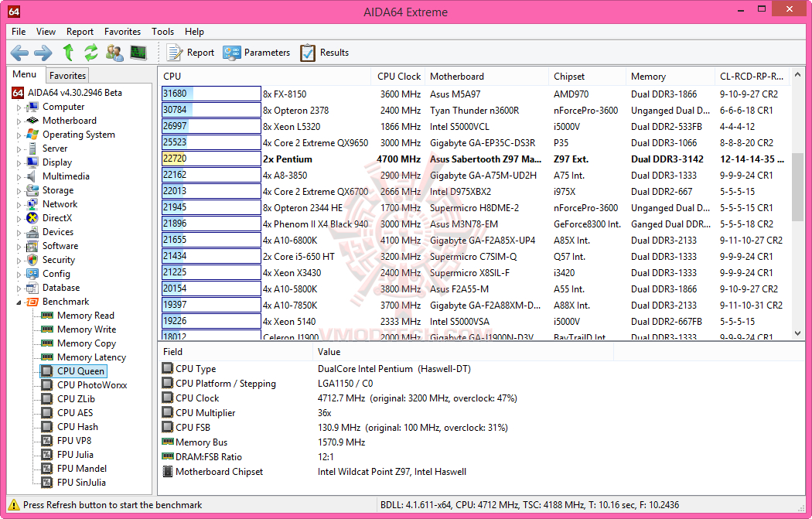Select the Security shield icon
This screenshot has width=812, height=519.
point(32,260)
